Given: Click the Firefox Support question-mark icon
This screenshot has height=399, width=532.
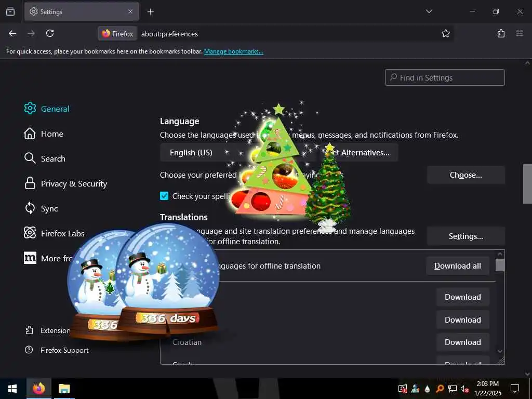Looking at the screenshot, I should click(29, 350).
